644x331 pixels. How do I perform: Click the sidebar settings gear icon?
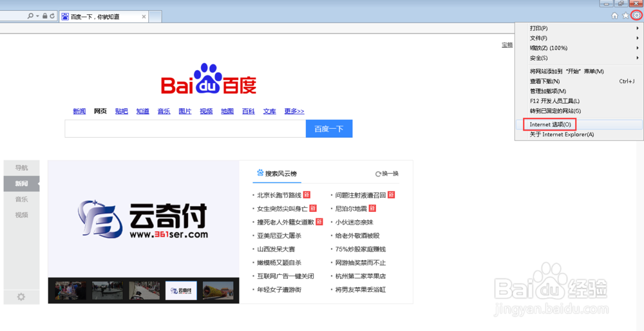click(21, 296)
